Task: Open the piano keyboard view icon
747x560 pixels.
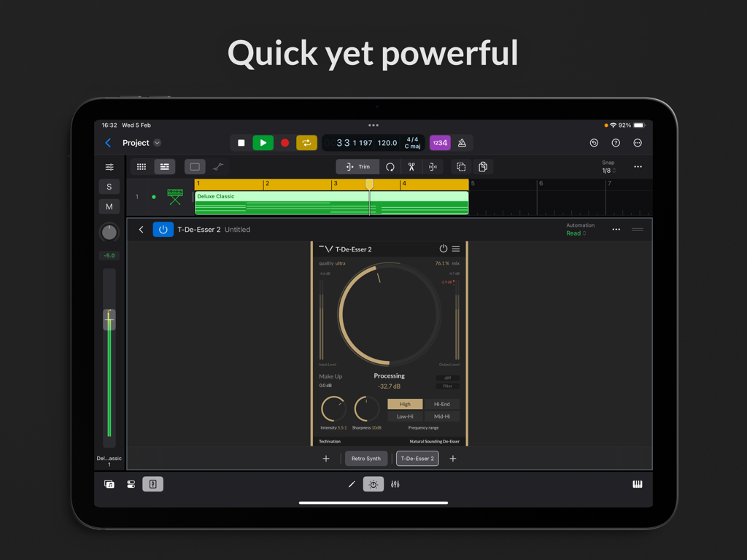Action: tap(637, 483)
